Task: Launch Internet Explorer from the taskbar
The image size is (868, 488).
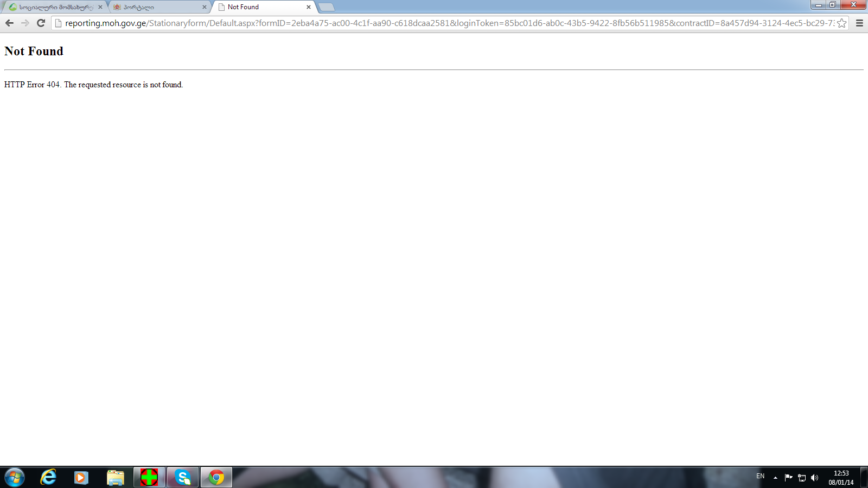Action: point(48,477)
